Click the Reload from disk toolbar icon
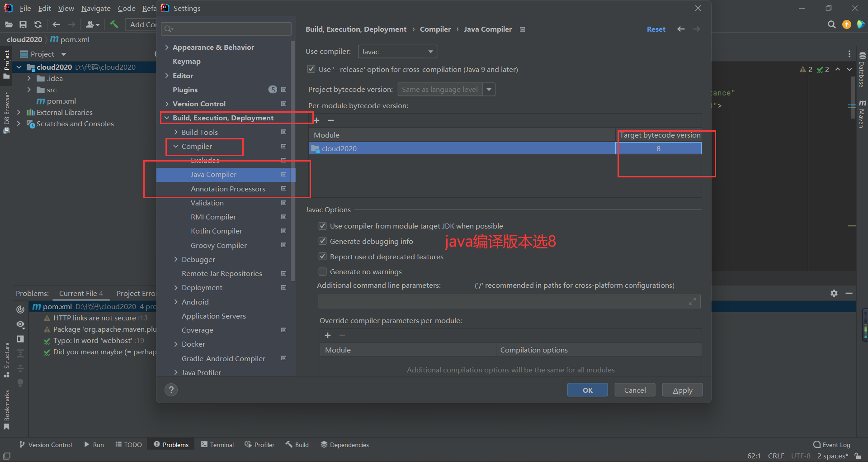The image size is (868, 462). 38,24
